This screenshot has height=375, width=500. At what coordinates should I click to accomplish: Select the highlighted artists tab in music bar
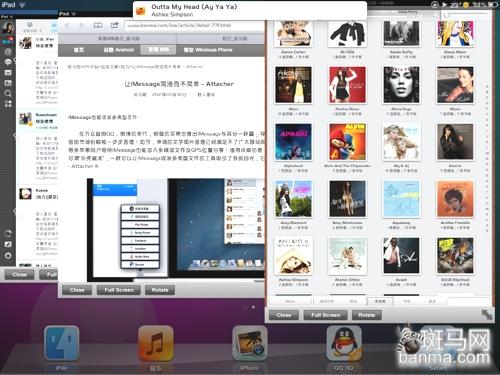380,301
